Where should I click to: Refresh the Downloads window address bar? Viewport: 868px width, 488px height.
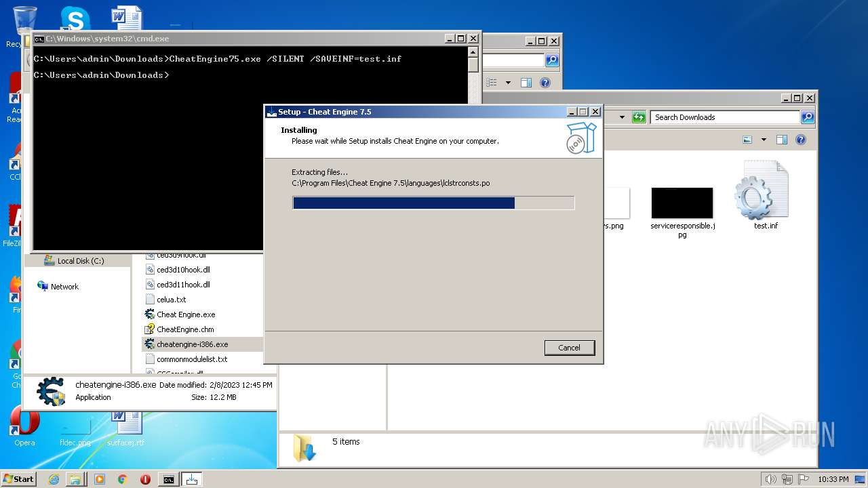pos(638,117)
